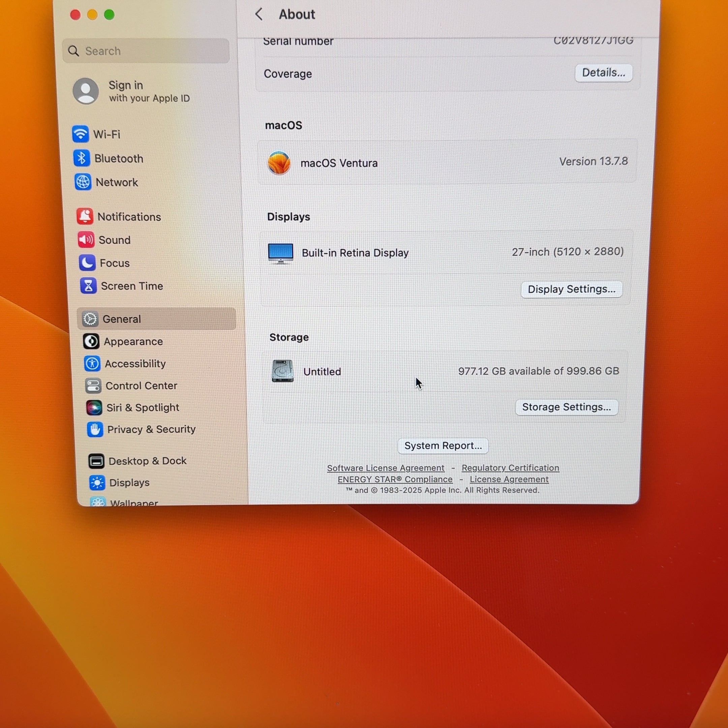Click the General gear icon
This screenshot has width=728, height=728.
[x=90, y=319]
